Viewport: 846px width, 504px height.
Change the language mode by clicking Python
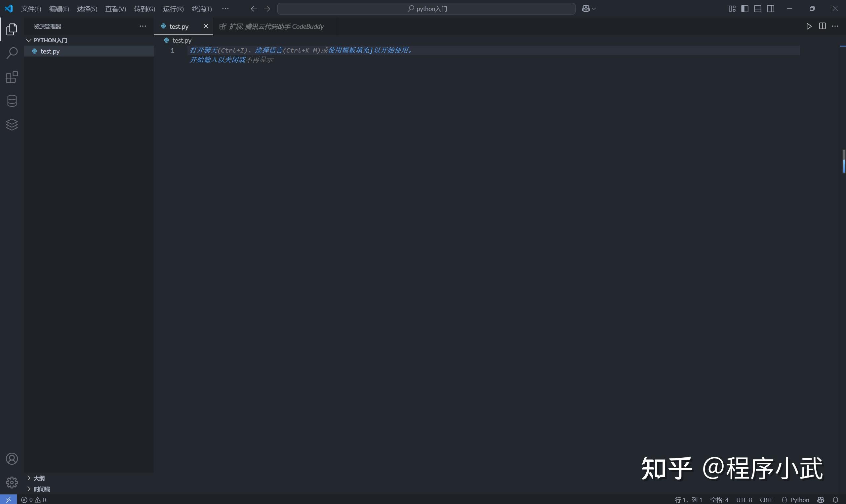(x=800, y=500)
